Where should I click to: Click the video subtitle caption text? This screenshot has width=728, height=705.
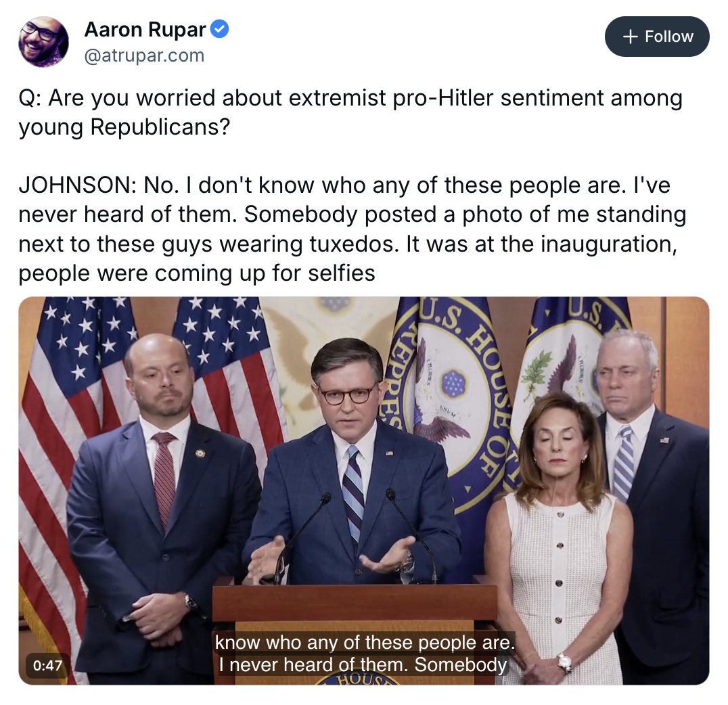(x=364, y=654)
